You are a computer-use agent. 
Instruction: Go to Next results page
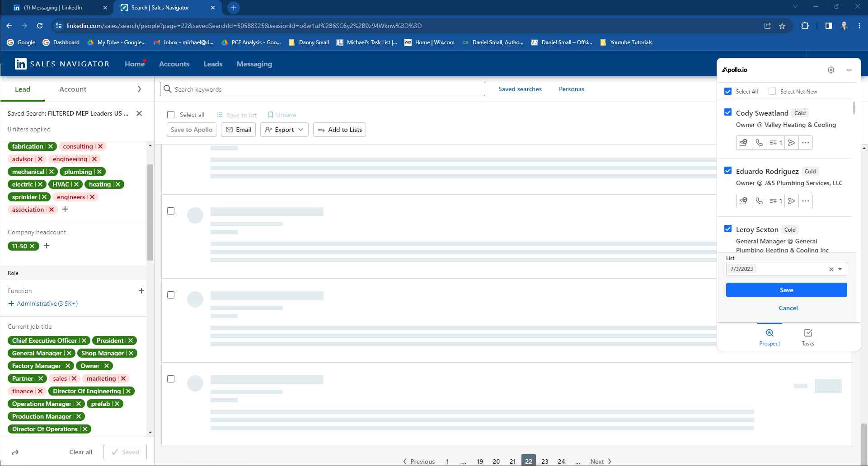(601, 461)
